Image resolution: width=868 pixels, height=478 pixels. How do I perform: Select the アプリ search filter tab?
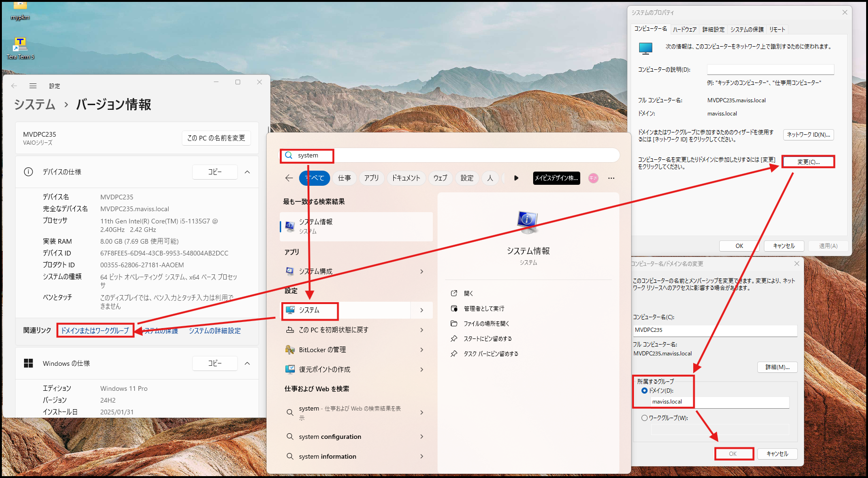371,178
